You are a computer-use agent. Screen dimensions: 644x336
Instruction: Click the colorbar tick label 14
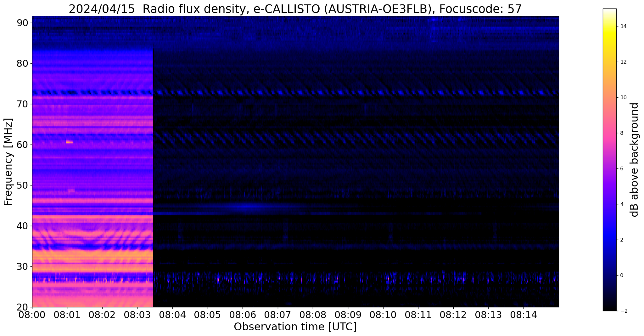click(623, 26)
